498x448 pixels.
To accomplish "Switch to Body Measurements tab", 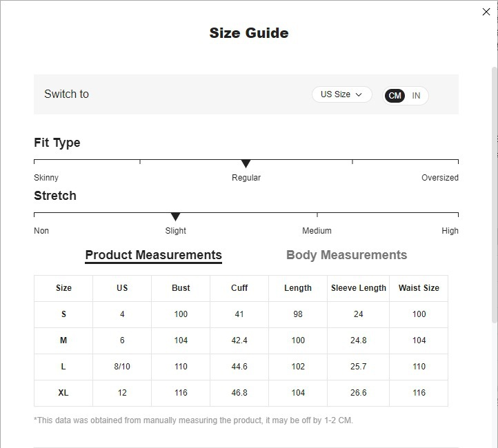I will pos(346,255).
